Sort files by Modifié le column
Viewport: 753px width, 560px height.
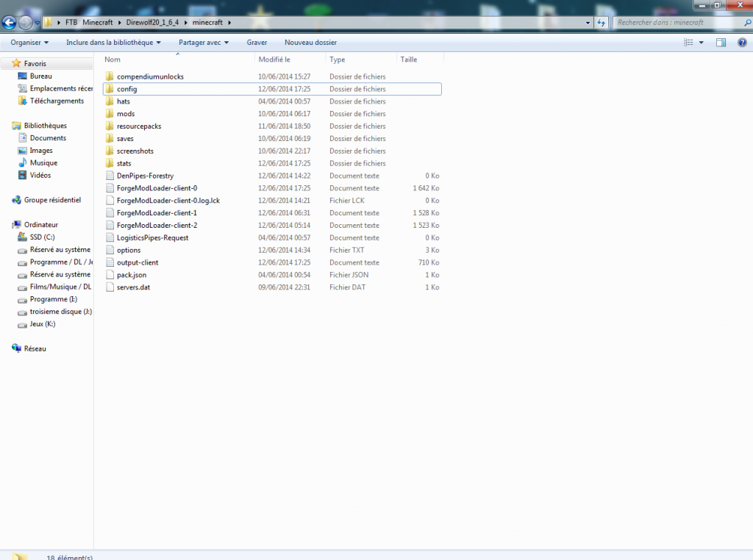click(x=274, y=60)
